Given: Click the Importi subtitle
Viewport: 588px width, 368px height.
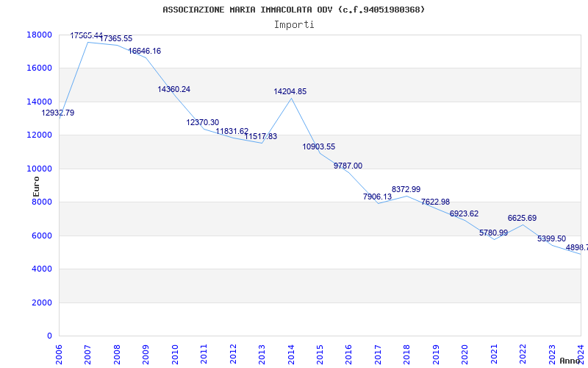Looking at the screenshot, I should (x=294, y=25).
